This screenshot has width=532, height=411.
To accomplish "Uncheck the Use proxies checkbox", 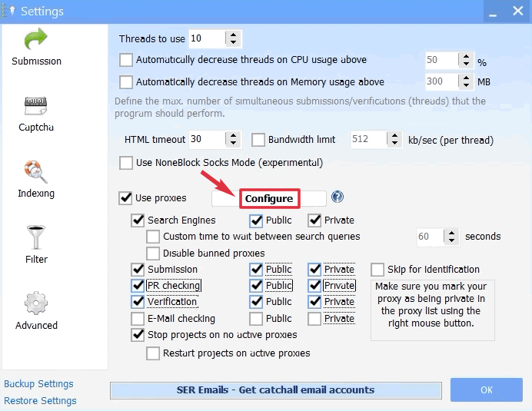I will click(x=125, y=198).
